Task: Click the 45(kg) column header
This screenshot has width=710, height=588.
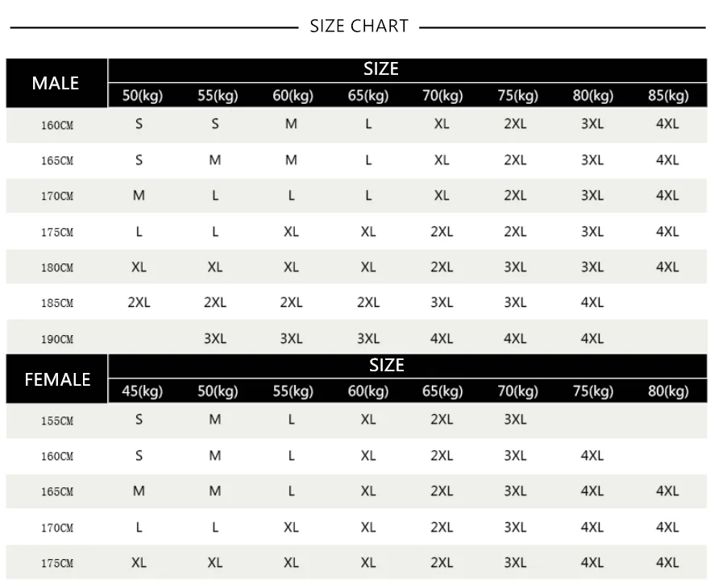Action: [142, 391]
